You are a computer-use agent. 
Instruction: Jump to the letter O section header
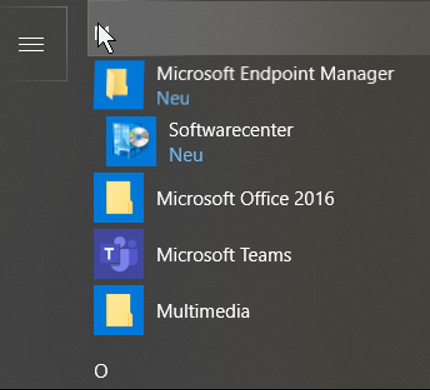pos(101,371)
